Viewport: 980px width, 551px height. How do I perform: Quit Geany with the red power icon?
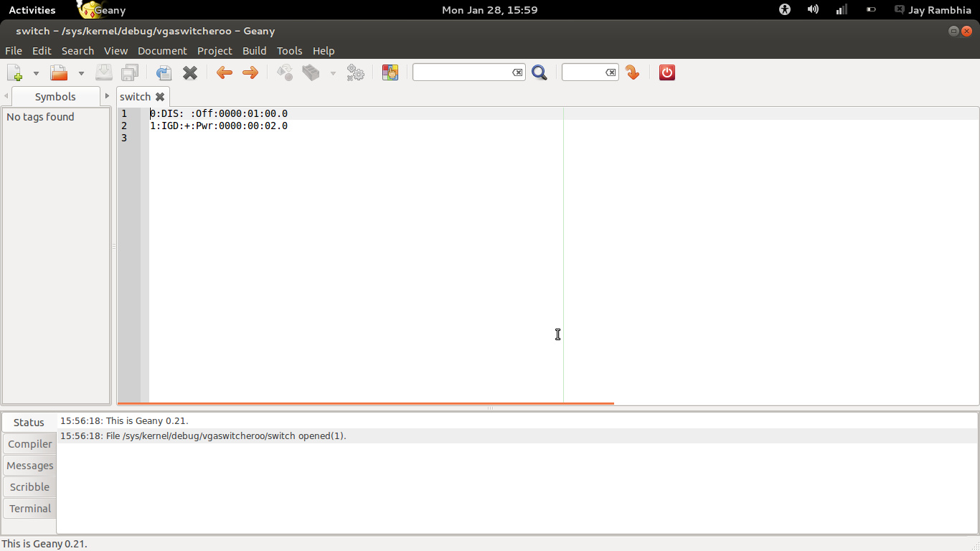(x=667, y=72)
